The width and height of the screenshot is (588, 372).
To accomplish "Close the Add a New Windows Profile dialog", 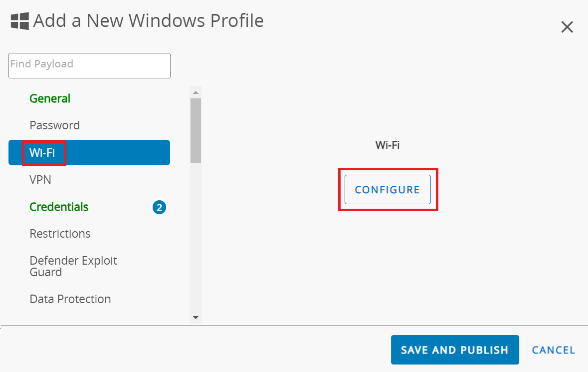I will (567, 27).
